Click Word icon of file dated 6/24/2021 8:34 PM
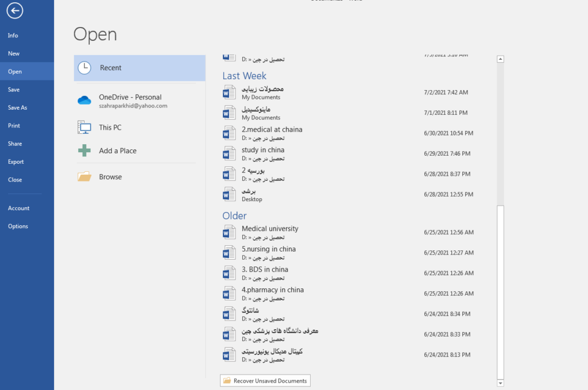This screenshot has height=390, width=588. (x=229, y=314)
